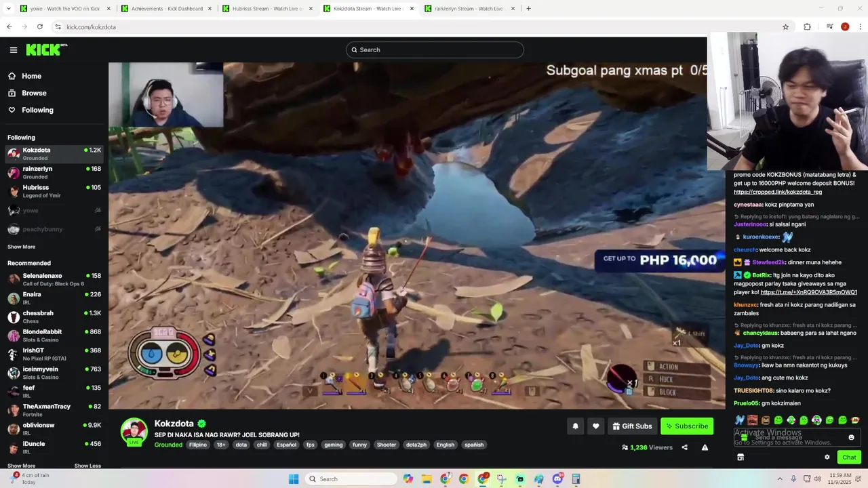Switch to rainzerlyn Stream browser tab
The image size is (868, 488).
[x=469, y=9]
